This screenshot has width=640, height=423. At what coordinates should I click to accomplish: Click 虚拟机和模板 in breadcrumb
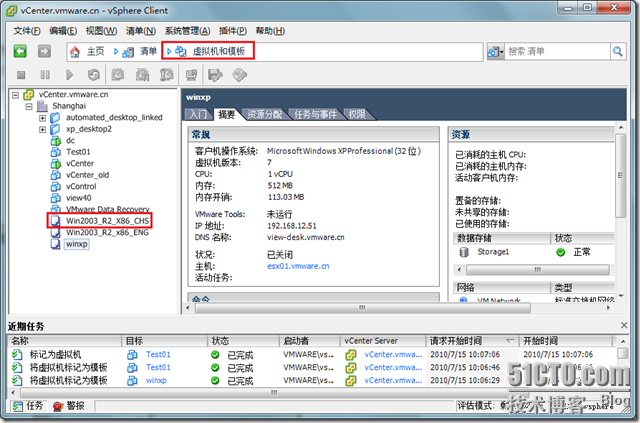click(x=219, y=51)
